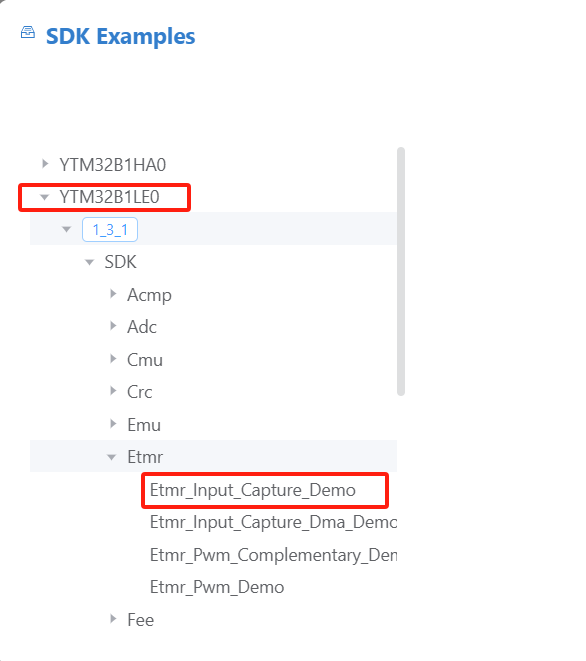Expand the YTM32B1HA0 tree node
The image size is (586, 661).
(45, 164)
